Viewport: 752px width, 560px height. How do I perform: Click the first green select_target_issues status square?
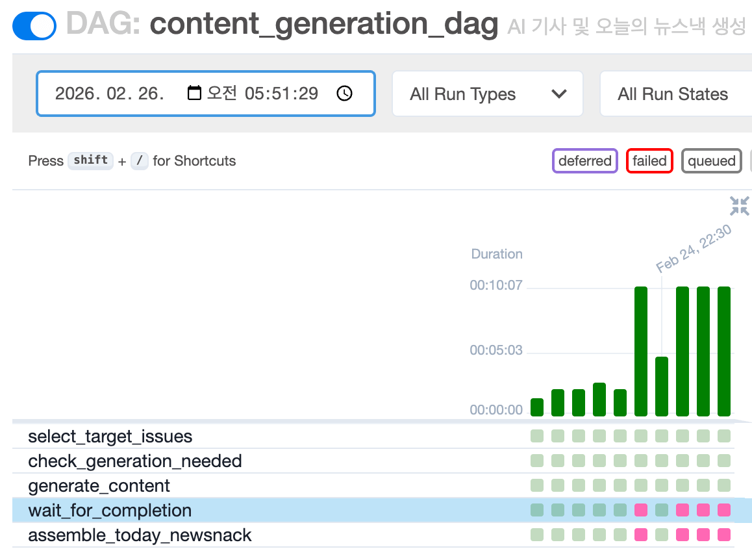537,436
